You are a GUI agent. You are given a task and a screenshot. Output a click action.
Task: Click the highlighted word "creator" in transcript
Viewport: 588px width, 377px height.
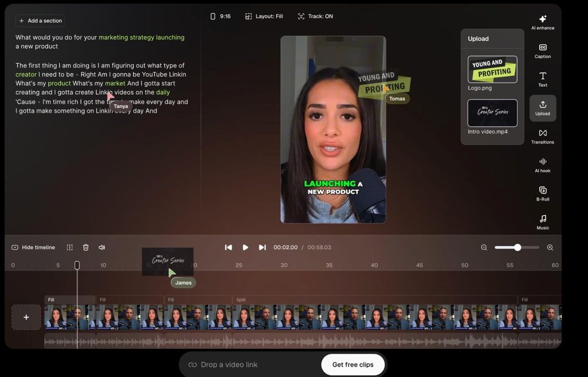[x=26, y=74]
